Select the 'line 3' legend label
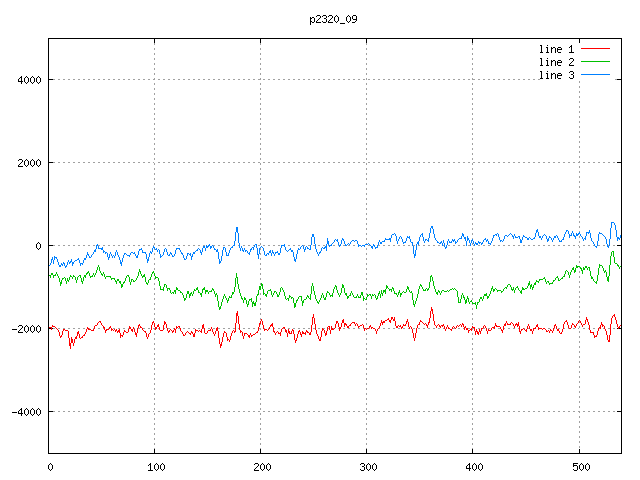Viewport: 640px width, 480px height. [x=556, y=76]
